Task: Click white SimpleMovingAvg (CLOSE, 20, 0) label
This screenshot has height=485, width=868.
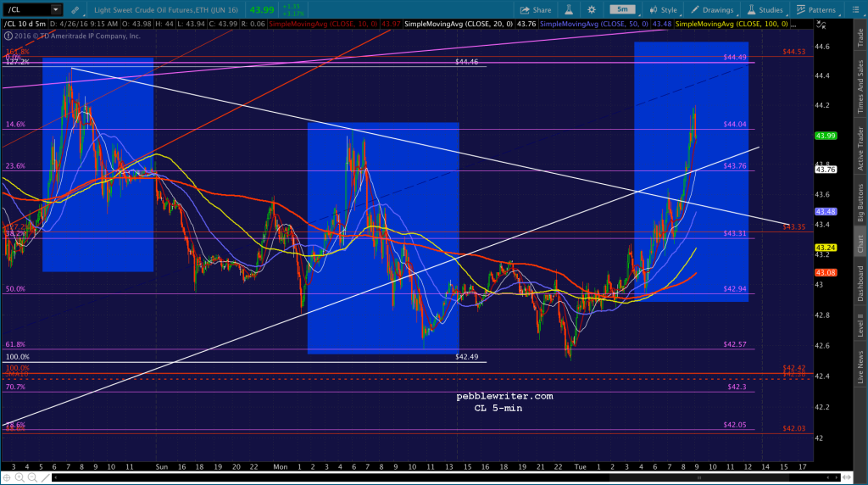Action: (459, 24)
